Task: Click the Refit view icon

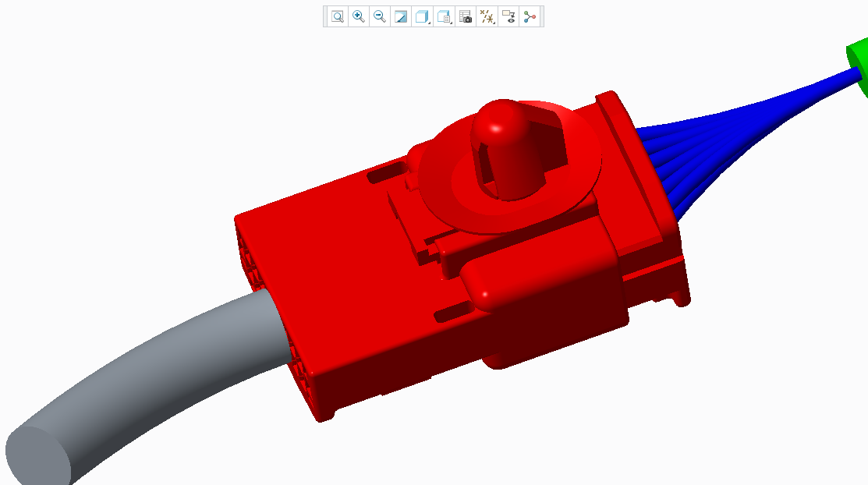Action: click(337, 16)
